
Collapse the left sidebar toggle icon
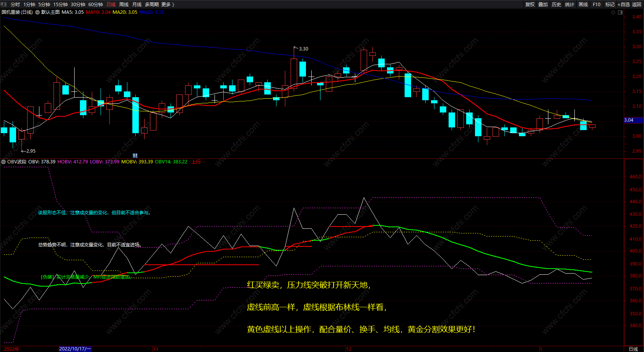4,4
